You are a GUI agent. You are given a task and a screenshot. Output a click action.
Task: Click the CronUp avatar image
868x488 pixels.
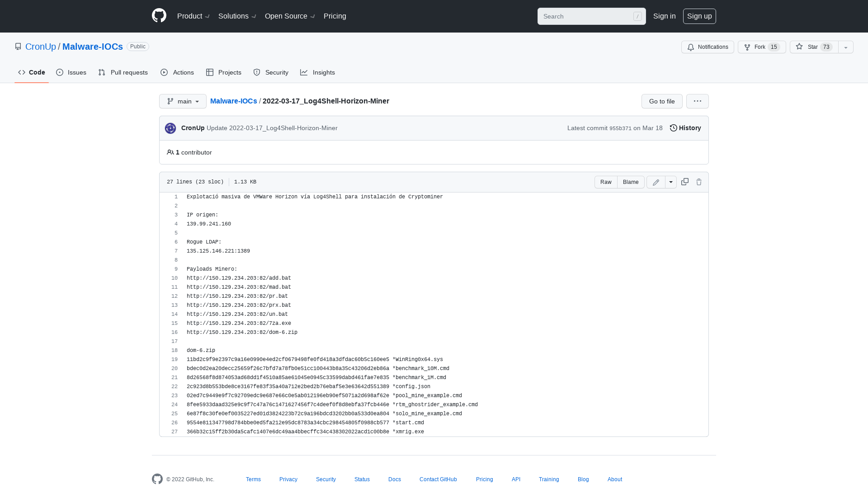click(x=170, y=128)
